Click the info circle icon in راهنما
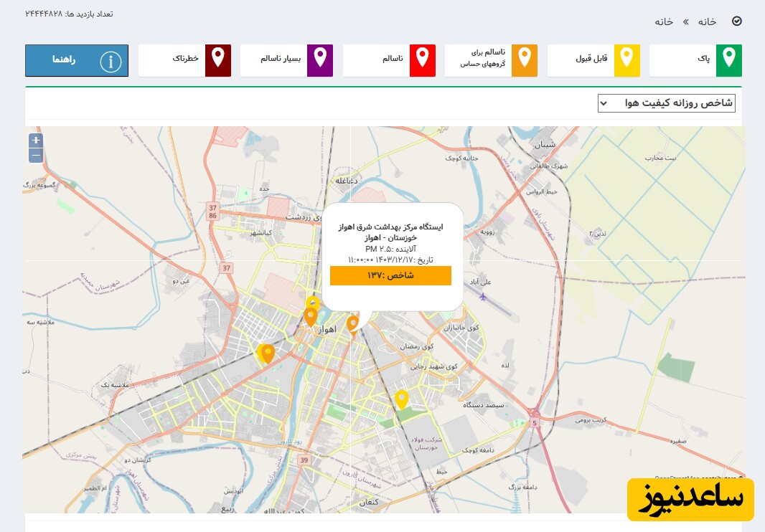 pyautogui.click(x=111, y=62)
